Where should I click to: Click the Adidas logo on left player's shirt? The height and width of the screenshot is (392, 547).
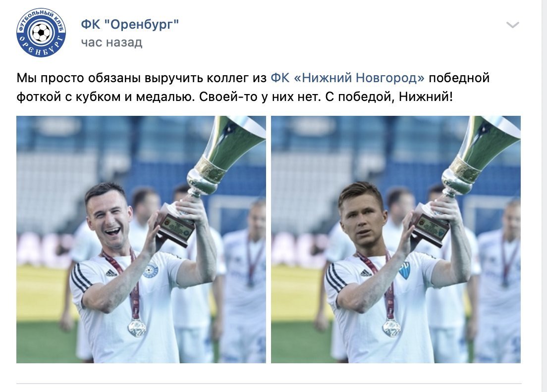(x=111, y=273)
